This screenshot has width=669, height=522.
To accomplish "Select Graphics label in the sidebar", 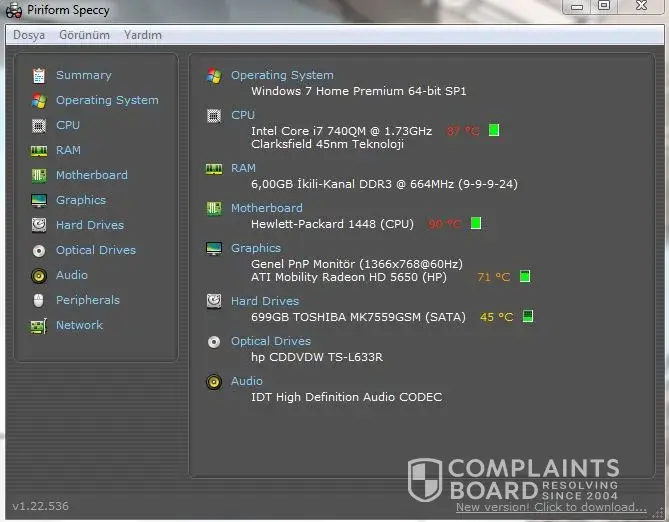I will [81, 200].
